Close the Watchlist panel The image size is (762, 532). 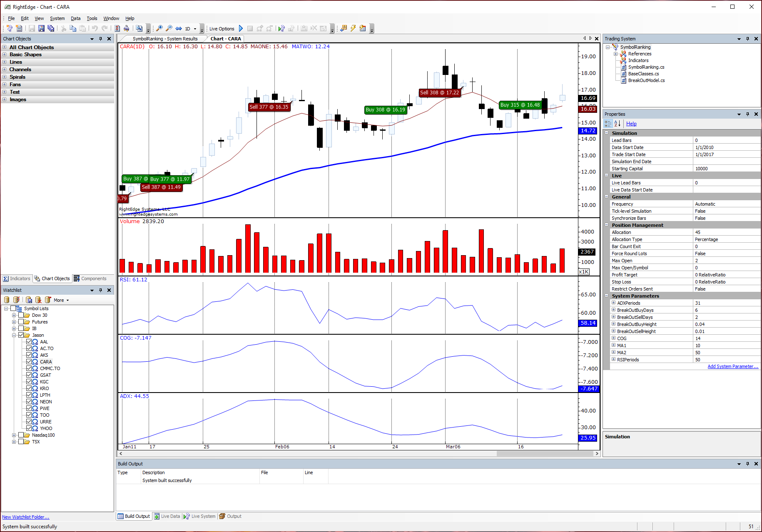tap(109, 290)
